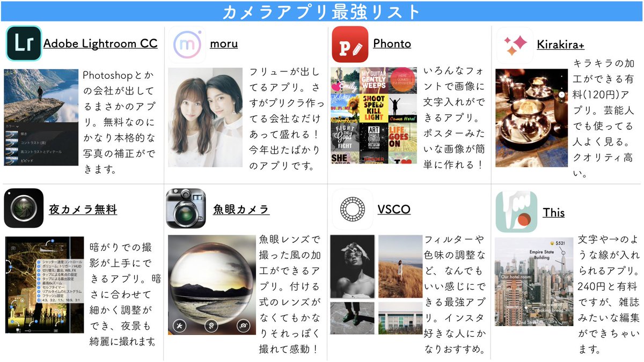
Task: Click the moru two-women sample photo
Action: point(205,117)
